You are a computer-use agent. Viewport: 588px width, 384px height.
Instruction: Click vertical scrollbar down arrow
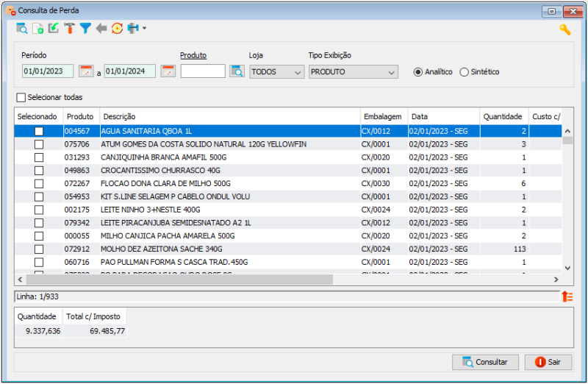coord(567,268)
